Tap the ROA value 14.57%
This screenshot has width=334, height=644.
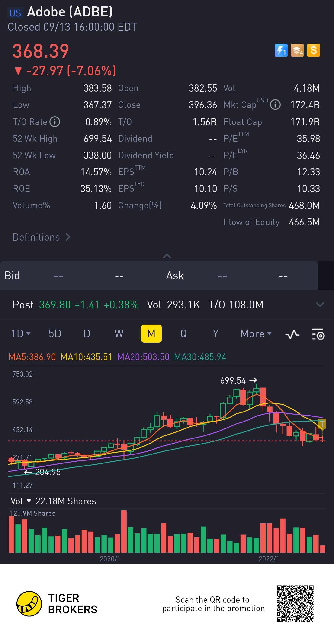pos(96,172)
